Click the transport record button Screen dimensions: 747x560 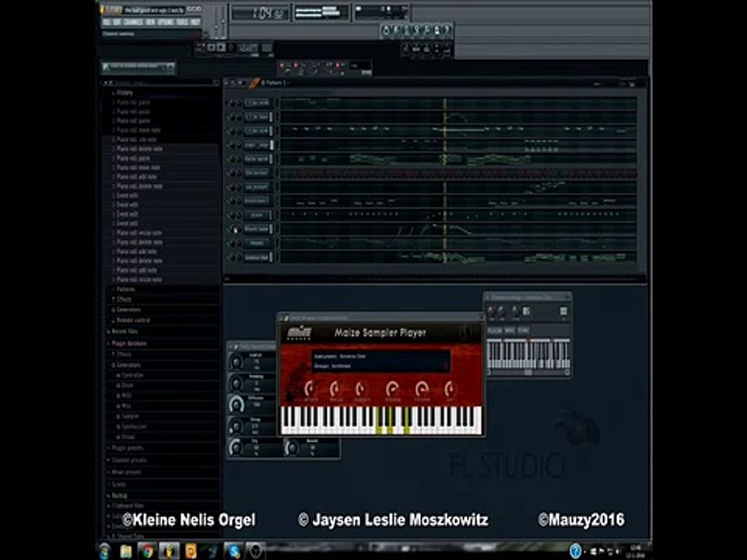pyautogui.click(x=231, y=47)
